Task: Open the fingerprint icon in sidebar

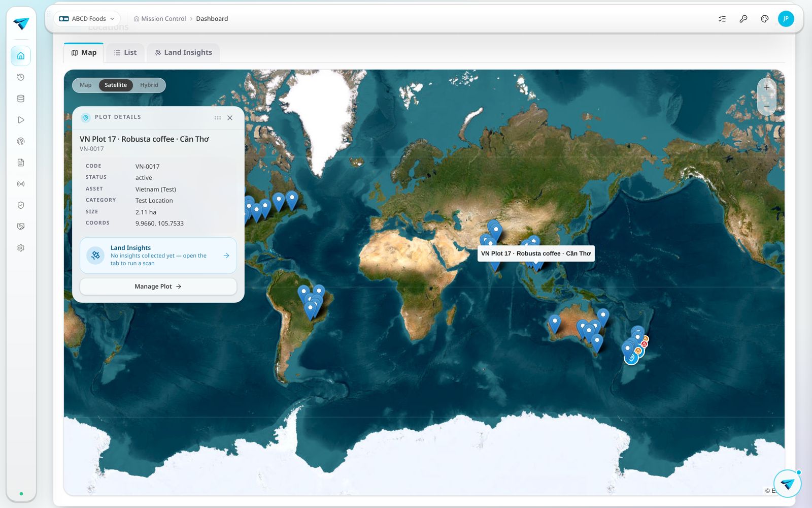Action: (x=21, y=141)
